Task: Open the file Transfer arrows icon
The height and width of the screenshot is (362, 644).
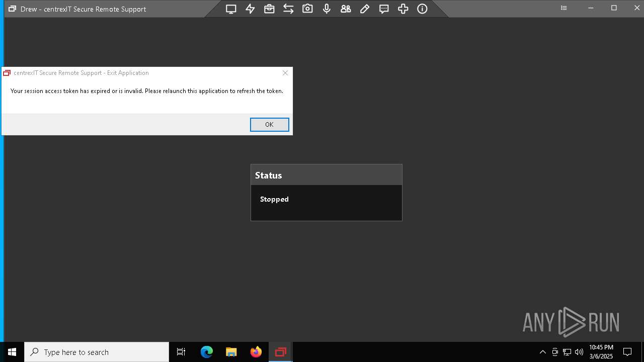Action: pos(288,9)
